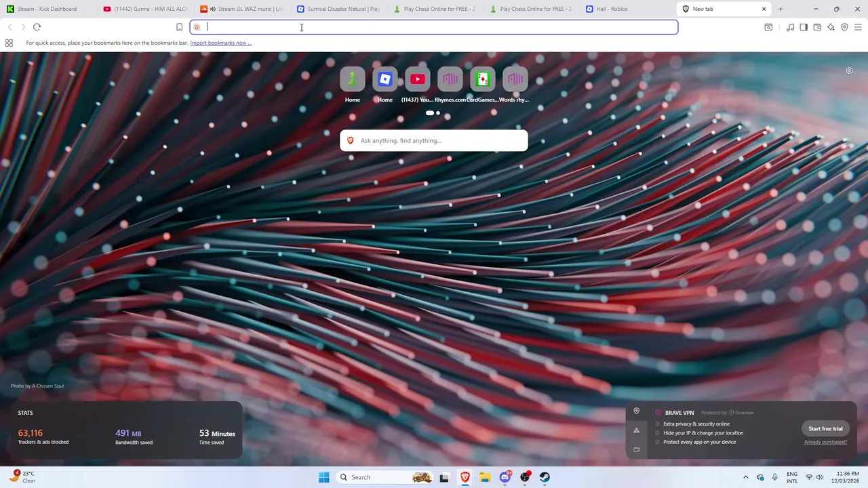Select the first Play Chess Online tab
This screenshot has height=488, width=868.
click(434, 9)
